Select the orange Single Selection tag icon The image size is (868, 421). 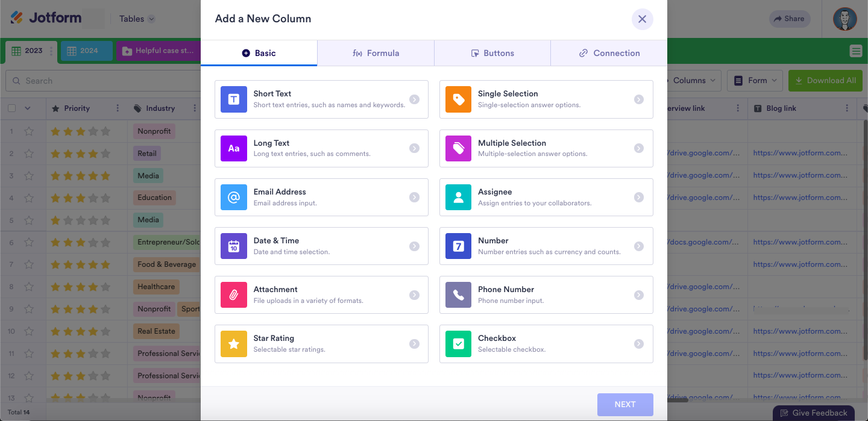(458, 99)
